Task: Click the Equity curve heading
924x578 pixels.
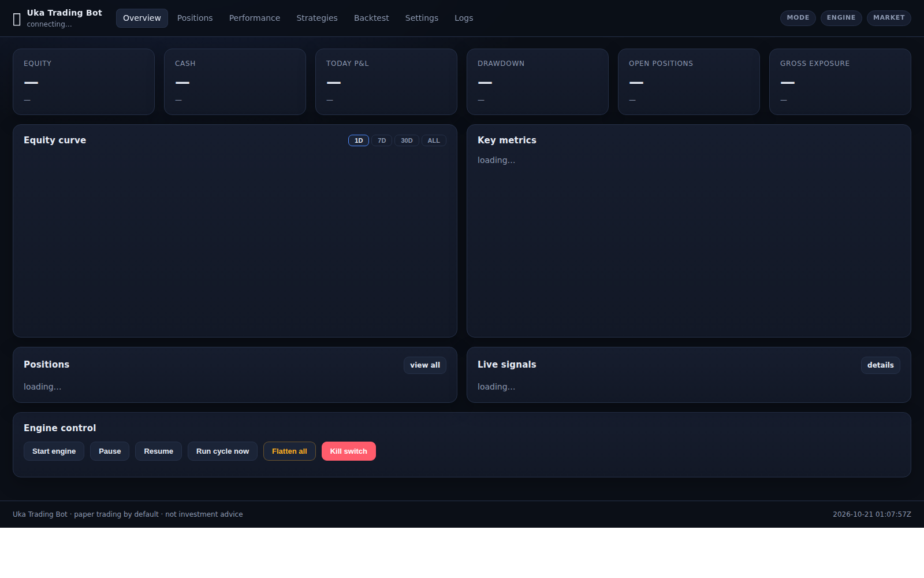Action: coord(55,140)
